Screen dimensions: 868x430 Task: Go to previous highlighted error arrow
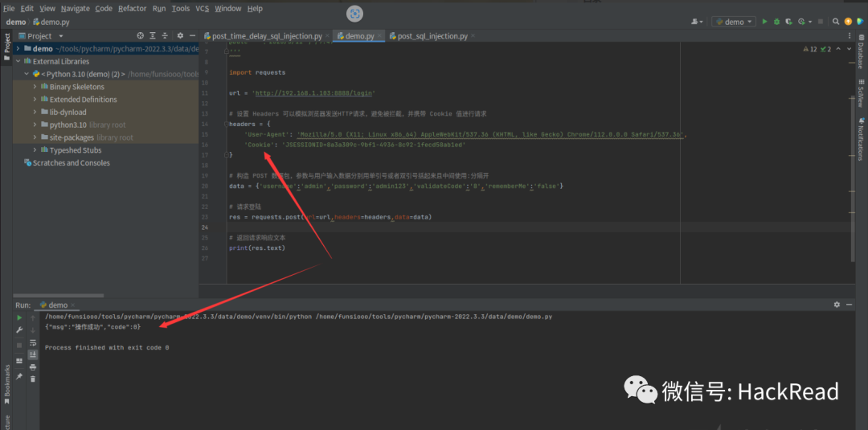838,49
